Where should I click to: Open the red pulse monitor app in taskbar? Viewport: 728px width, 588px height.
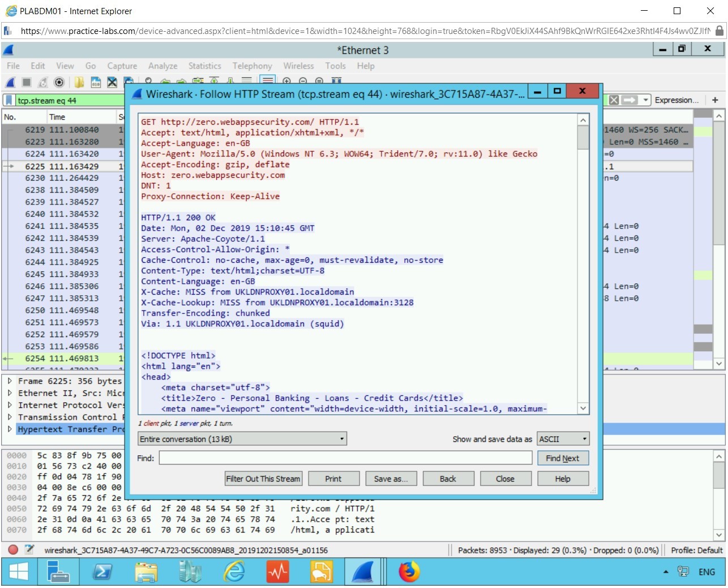pyautogui.click(x=278, y=572)
